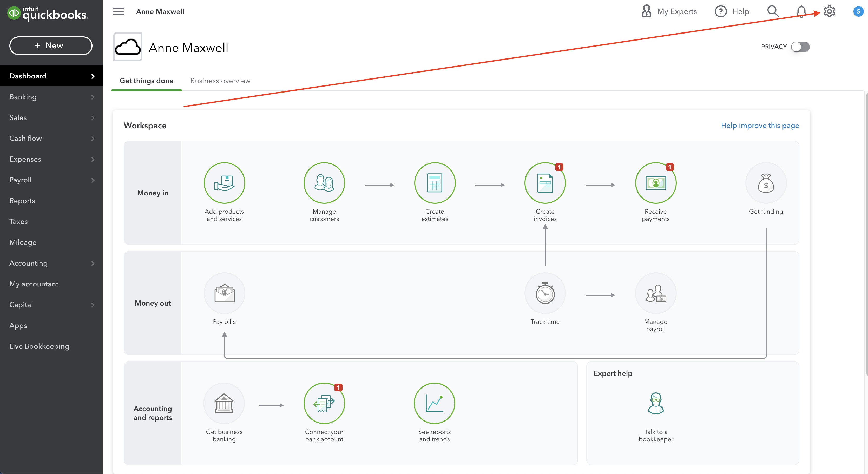
Task: Click the Pay bills envelope icon
Action: tap(224, 293)
